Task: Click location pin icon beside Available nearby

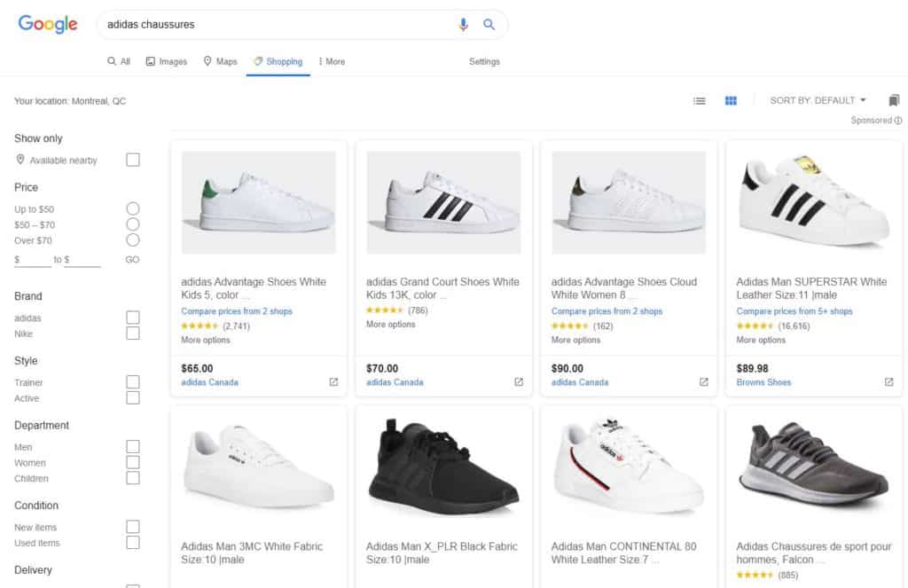Action: tap(20, 160)
